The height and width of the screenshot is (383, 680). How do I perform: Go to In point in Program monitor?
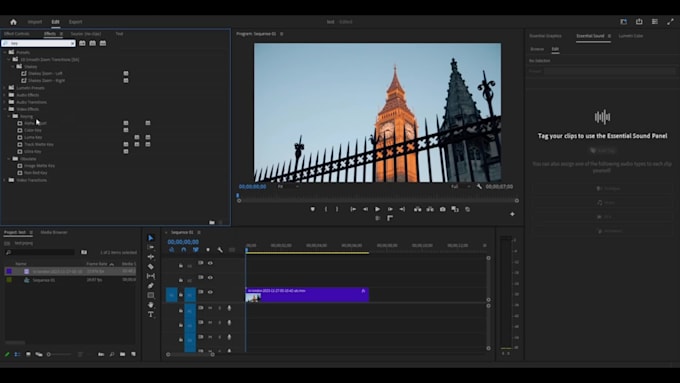click(353, 209)
